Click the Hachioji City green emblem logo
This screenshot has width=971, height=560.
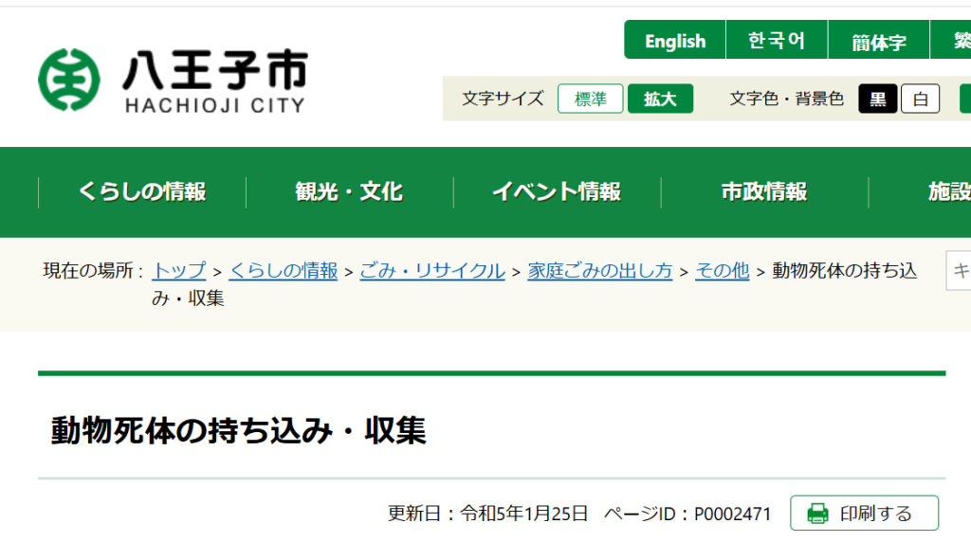click(x=68, y=80)
